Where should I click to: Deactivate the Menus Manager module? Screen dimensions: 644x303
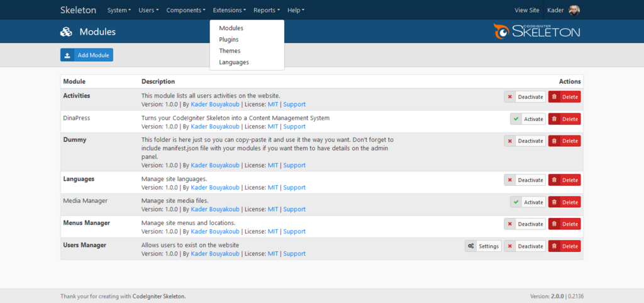point(525,224)
